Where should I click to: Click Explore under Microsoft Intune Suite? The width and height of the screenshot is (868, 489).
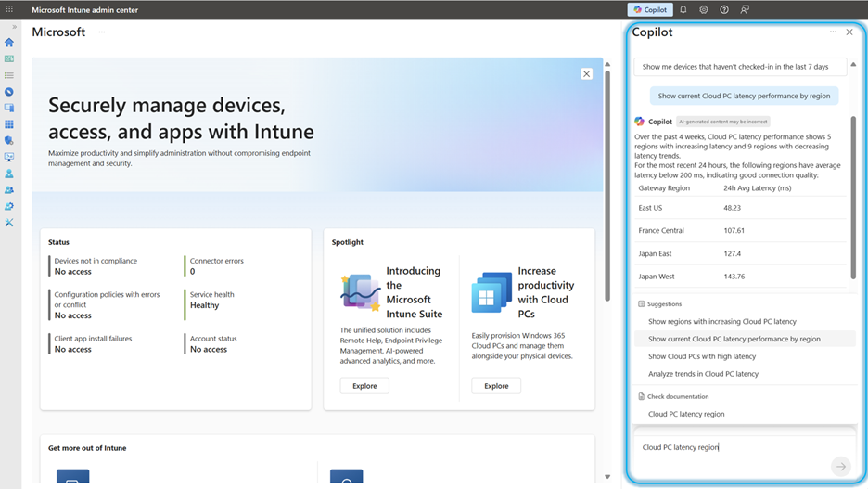point(364,386)
